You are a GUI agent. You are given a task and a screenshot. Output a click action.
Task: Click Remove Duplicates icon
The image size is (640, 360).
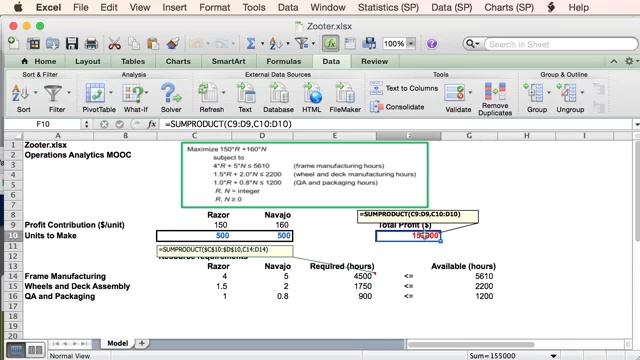(495, 91)
